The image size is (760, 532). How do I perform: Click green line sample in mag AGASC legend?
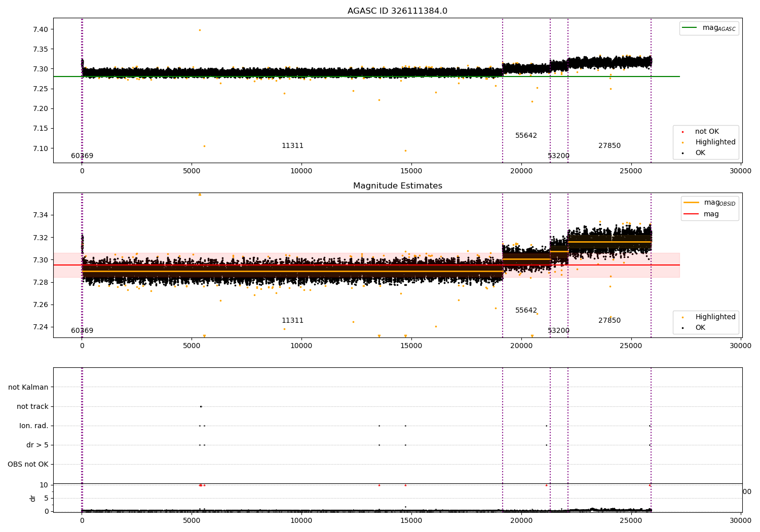(689, 28)
